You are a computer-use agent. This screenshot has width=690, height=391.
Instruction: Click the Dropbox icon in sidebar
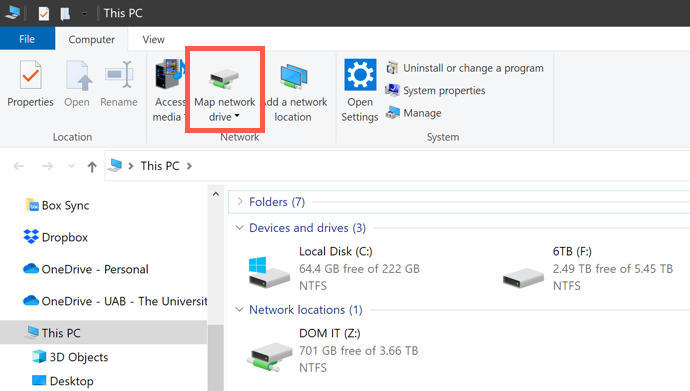(x=31, y=236)
